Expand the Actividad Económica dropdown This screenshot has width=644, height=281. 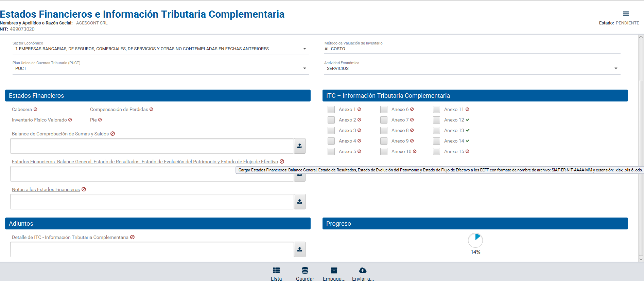[x=616, y=69]
